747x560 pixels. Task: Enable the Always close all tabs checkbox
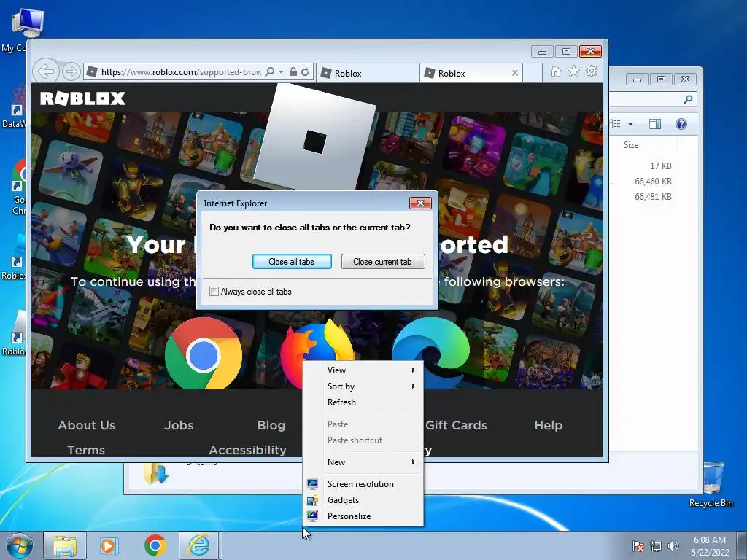point(214,292)
